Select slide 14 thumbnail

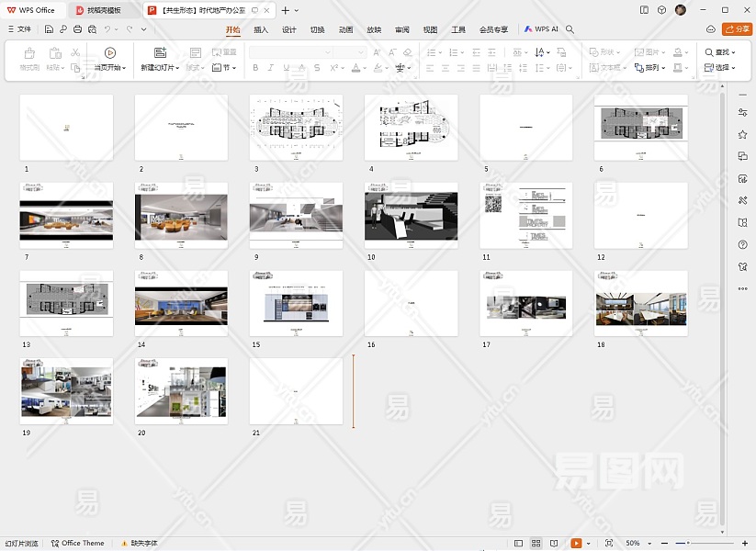(181, 304)
